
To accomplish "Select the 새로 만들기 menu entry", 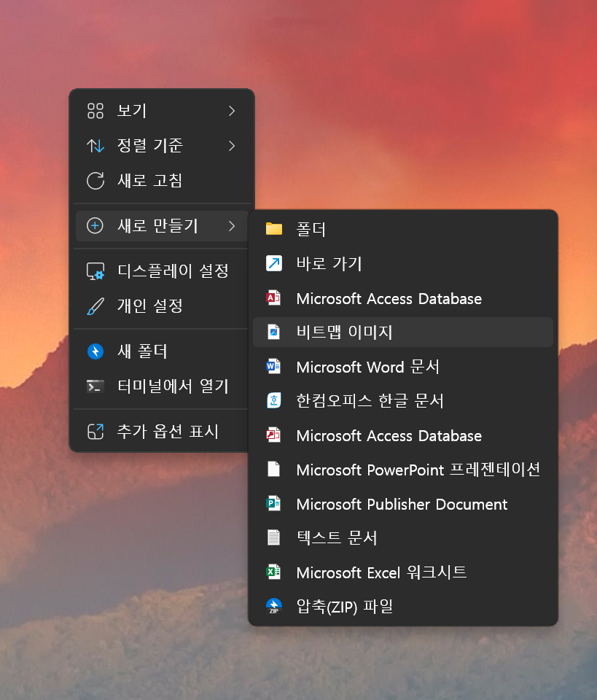I will tap(162, 226).
